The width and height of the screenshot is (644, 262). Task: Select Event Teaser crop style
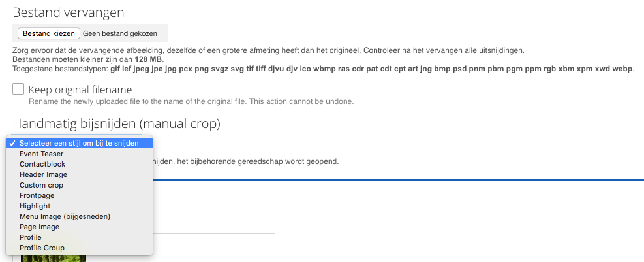[41, 154]
